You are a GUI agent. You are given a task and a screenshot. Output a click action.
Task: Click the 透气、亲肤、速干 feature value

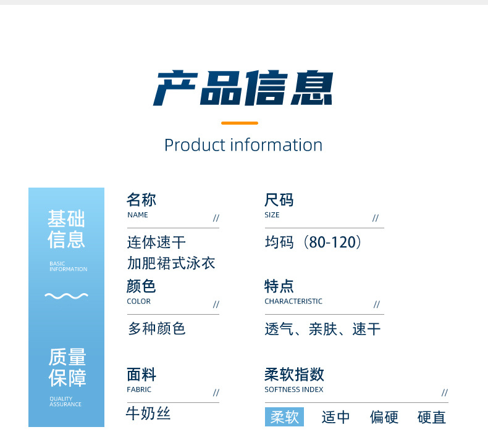coord(322,329)
